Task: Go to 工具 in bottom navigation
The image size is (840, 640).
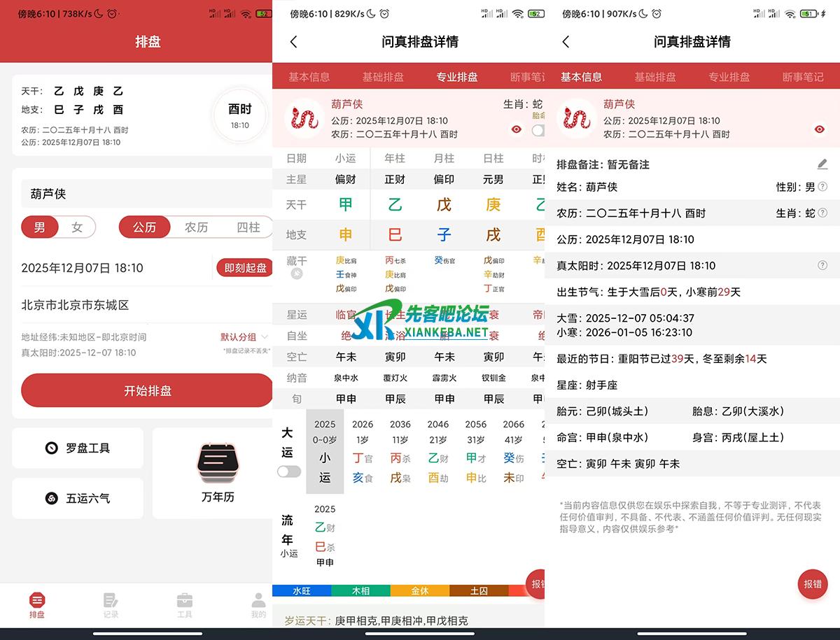Action: (184, 605)
